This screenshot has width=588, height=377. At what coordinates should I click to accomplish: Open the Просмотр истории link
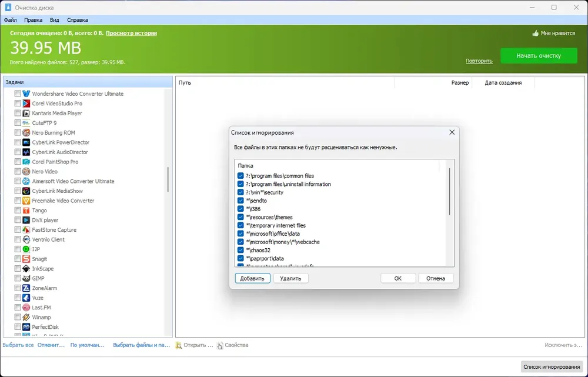click(x=131, y=33)
